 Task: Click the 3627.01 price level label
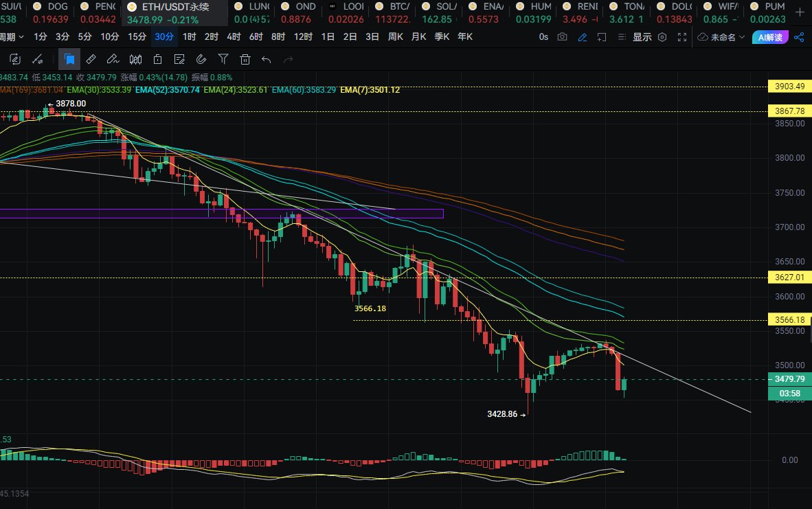coord(789,277)
